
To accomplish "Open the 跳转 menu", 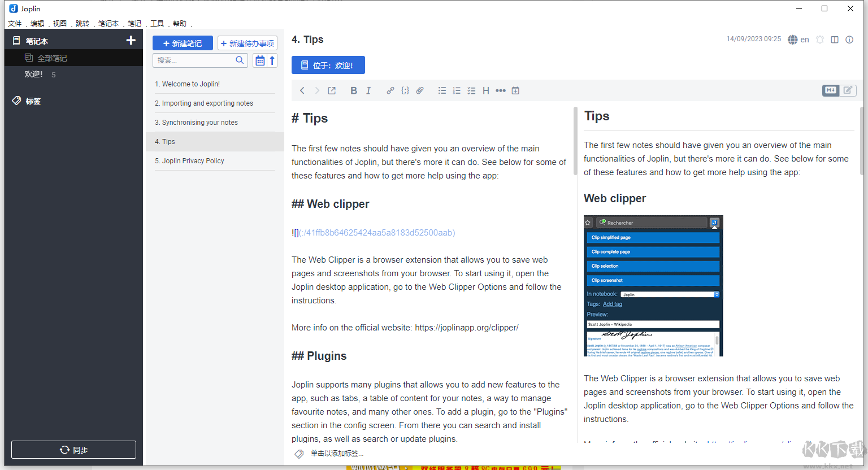I will [83, 23].
